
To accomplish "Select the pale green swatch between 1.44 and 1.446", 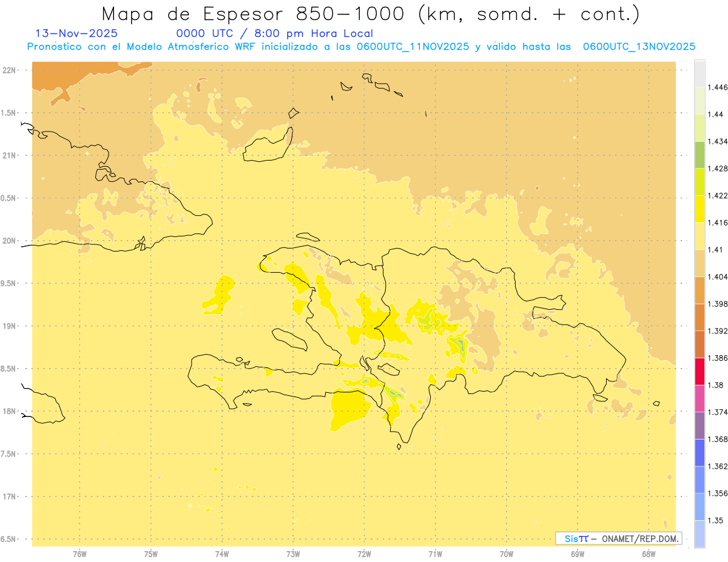I will pyautogui.click(x=699, y=101).
